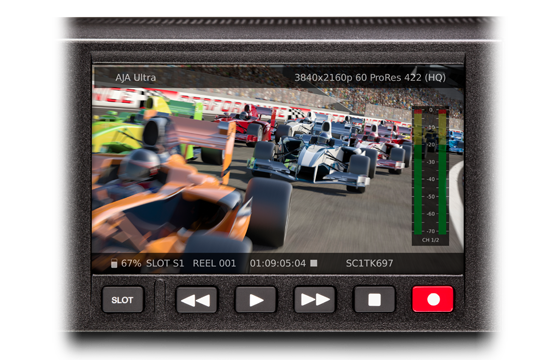
Task: Click the red Record button
Action: tap(433, 299)
